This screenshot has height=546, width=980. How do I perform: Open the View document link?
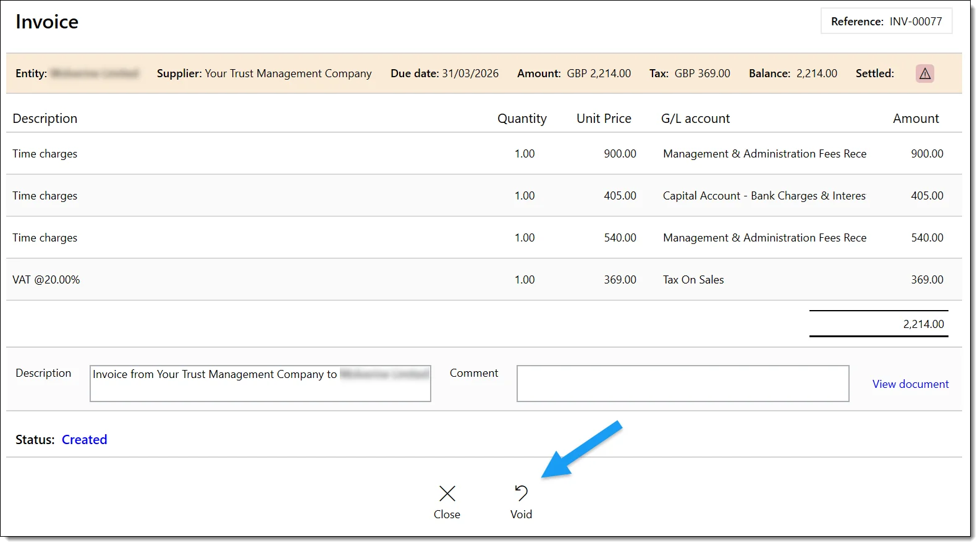pos(910,384)
